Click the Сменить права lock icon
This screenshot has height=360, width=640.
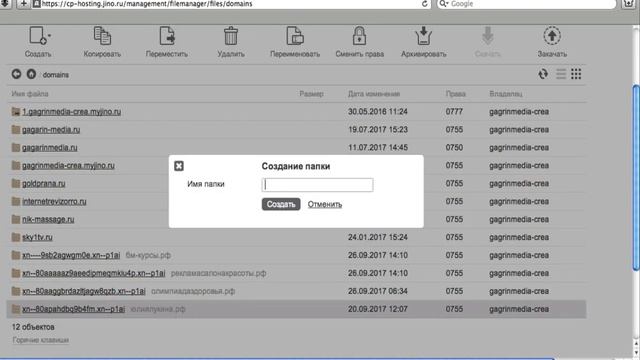[x=359, y=36]
